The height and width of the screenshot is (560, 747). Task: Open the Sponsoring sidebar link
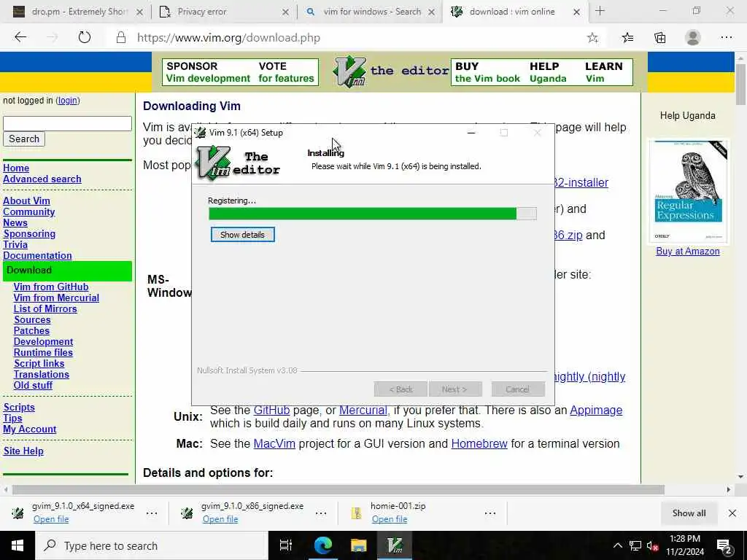pos(29,234)
